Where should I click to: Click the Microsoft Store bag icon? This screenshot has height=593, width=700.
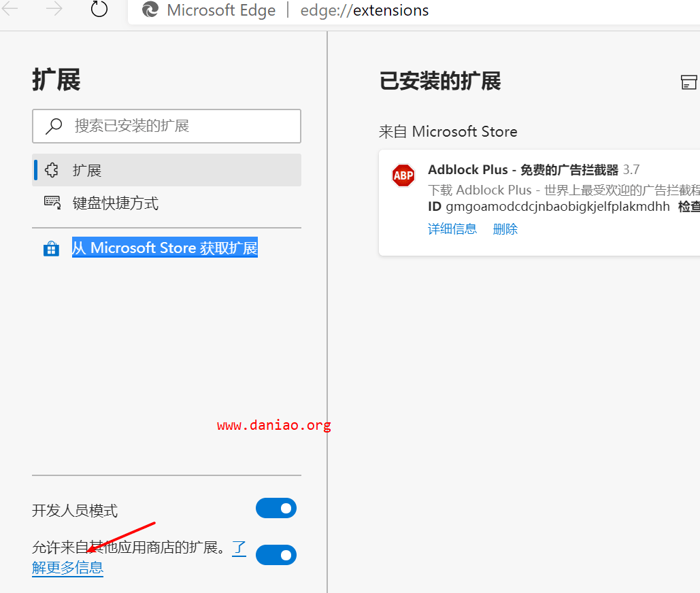[51, 248]
